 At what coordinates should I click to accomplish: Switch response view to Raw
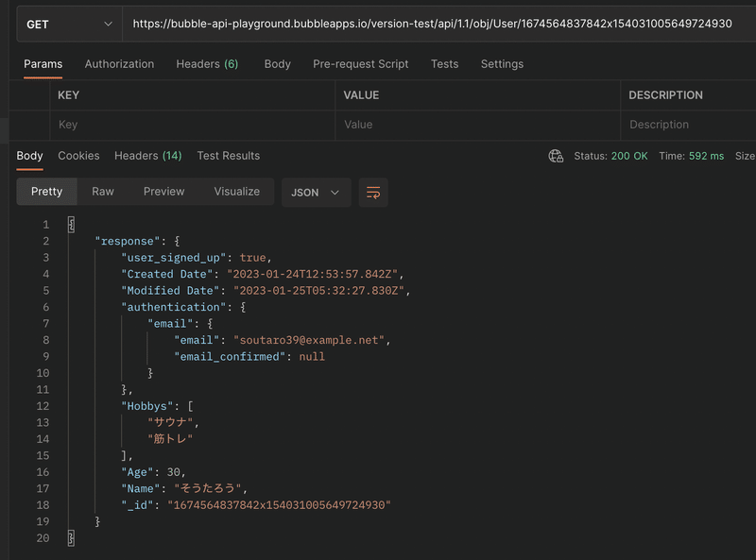103,192
